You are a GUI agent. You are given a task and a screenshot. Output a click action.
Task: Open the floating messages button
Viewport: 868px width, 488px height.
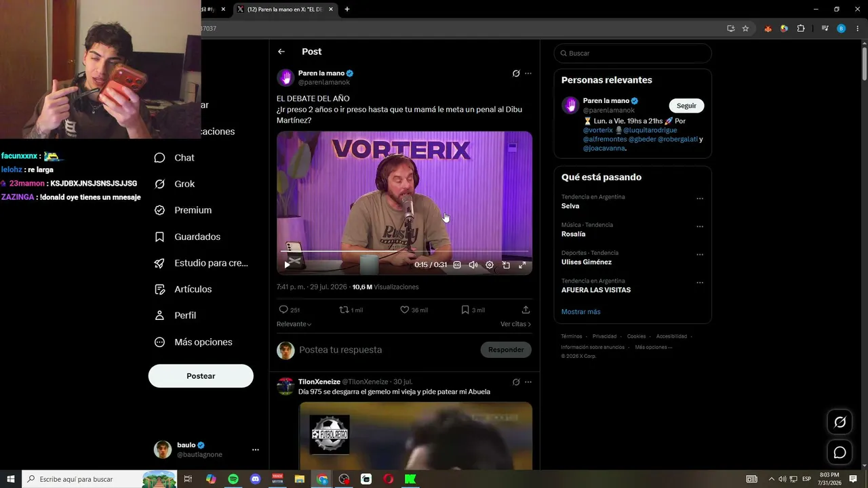(840, 452)
